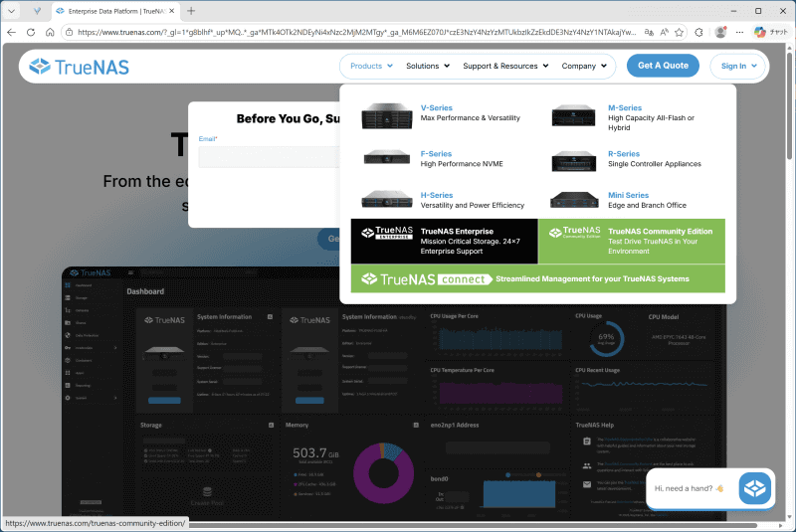Screen dimensions: 796x532
Task: Open the TrueNAS Enterprise banner
Action: point(444,242)
